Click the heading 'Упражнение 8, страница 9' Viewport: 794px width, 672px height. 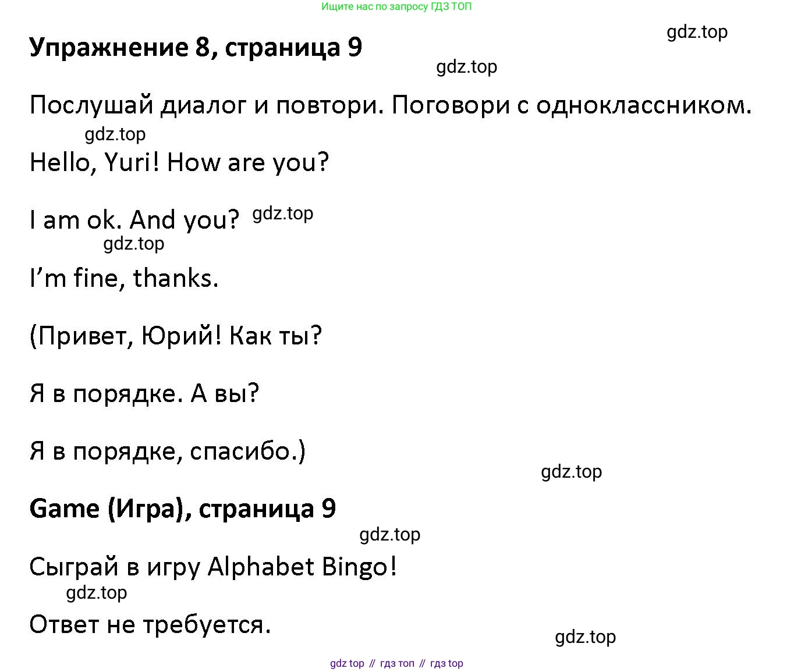[196, 48]
